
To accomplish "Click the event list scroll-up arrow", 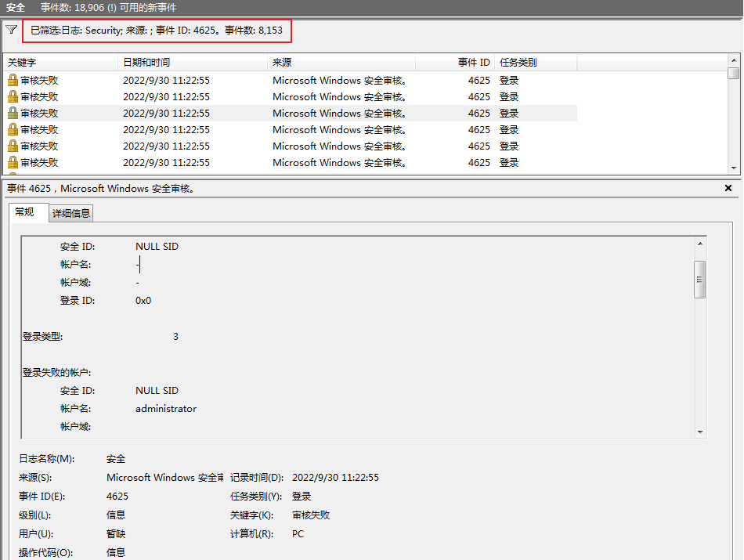I will click(x=733, y=60).
